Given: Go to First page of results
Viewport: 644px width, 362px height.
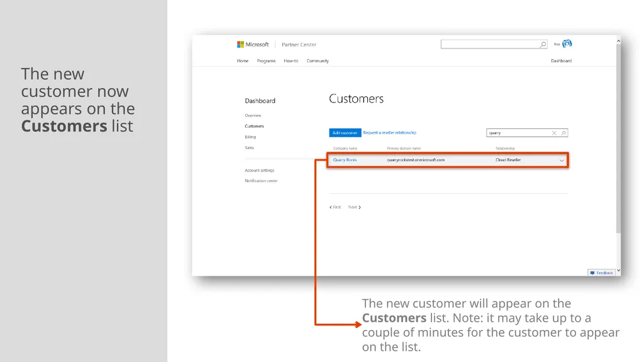Looking at the screenshot, I should [x=335, y=207].
